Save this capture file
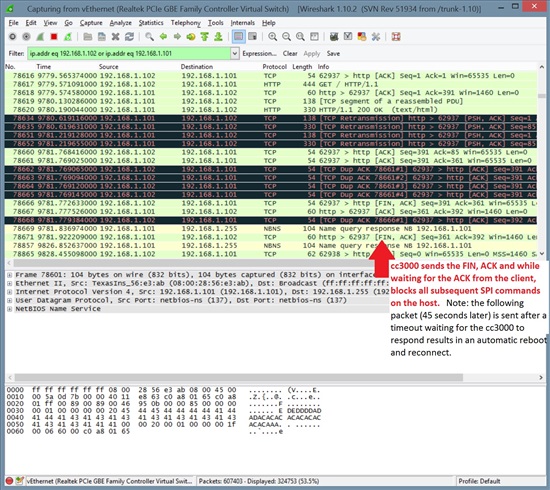The width and height of the screenshot is (550, 490). click(101, 36)
